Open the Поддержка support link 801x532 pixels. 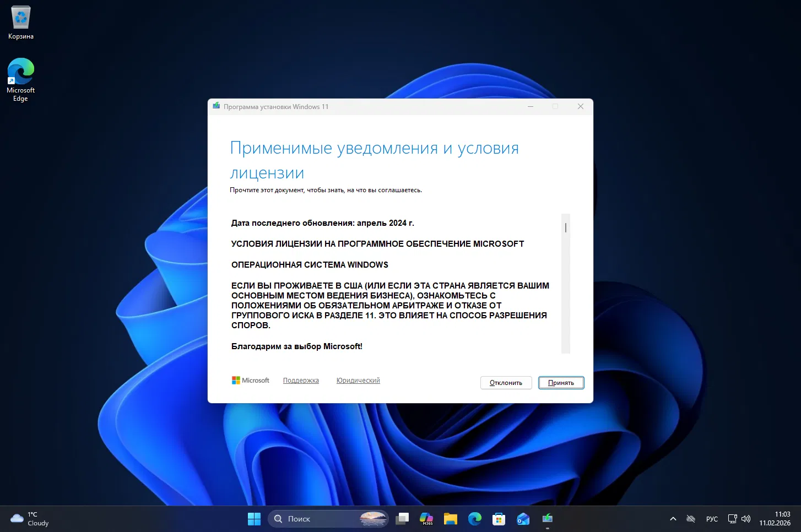[301, 381]
